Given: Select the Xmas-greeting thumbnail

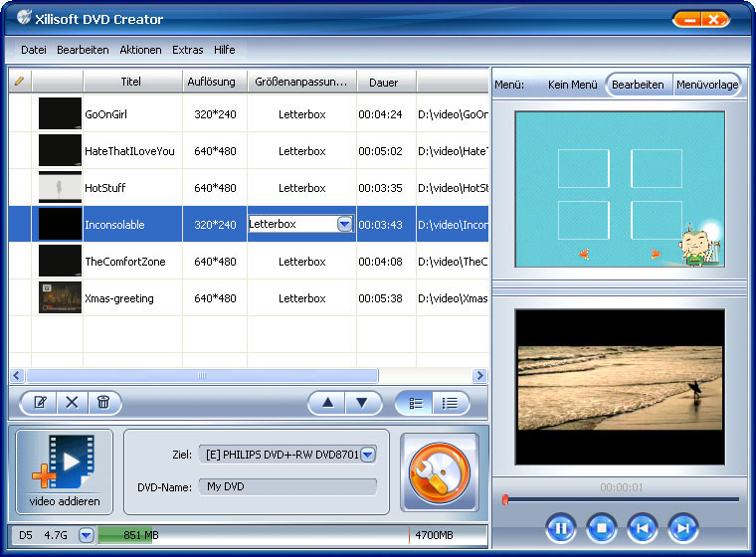Looking at the screenshot, I should (60, 297).
